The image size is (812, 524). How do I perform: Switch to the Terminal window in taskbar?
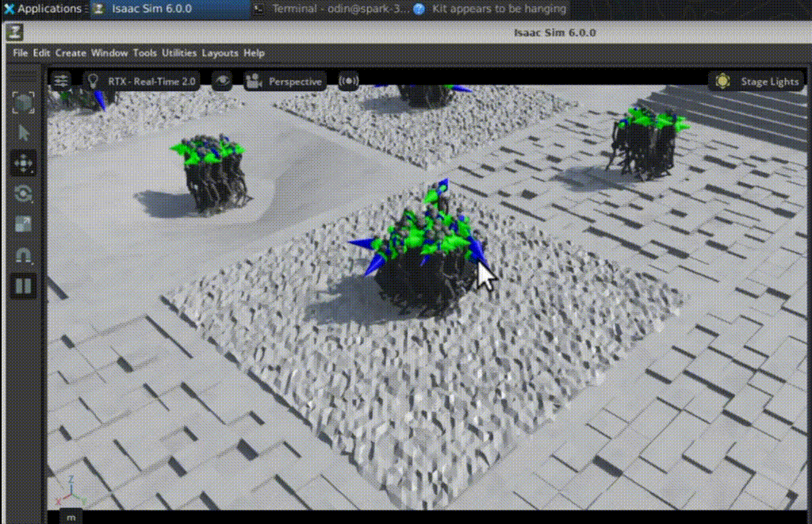pos(333,9)
